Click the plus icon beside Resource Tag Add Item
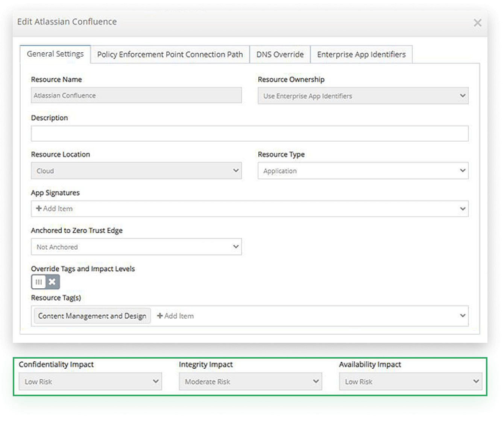This screenshot has width=504, height=421. point(160,316)
